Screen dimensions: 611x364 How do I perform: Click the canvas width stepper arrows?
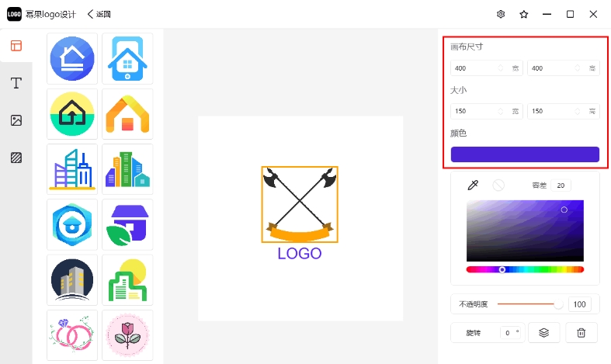pos(500,68)
